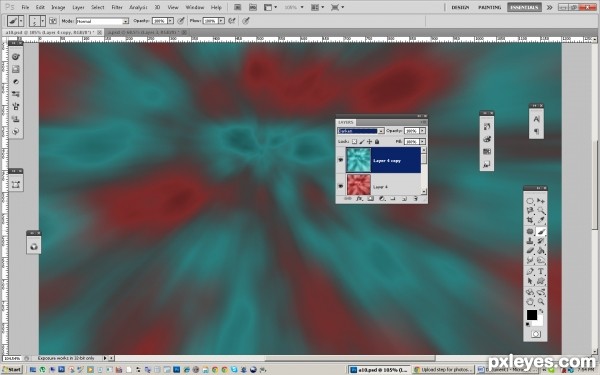Select the Crop tool
Viewport: 600px width, 375px height.
[530, 220]
